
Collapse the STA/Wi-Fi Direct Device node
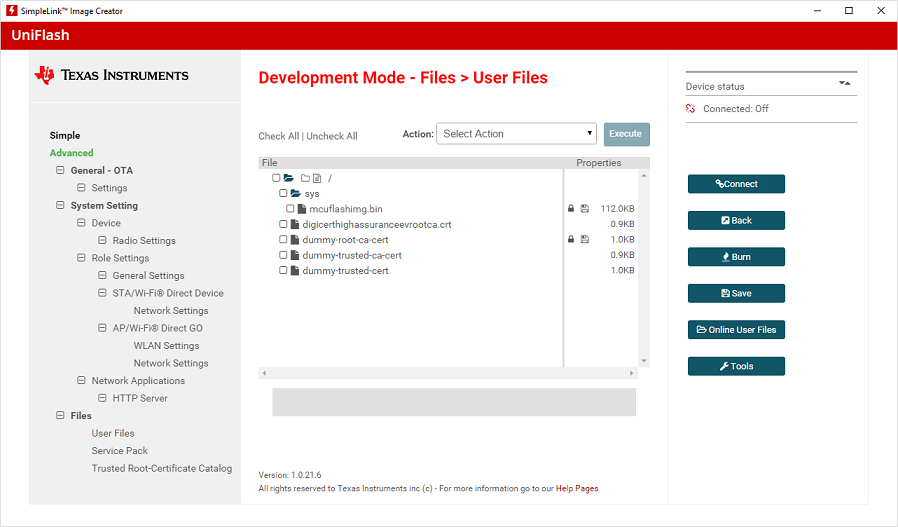102,293
